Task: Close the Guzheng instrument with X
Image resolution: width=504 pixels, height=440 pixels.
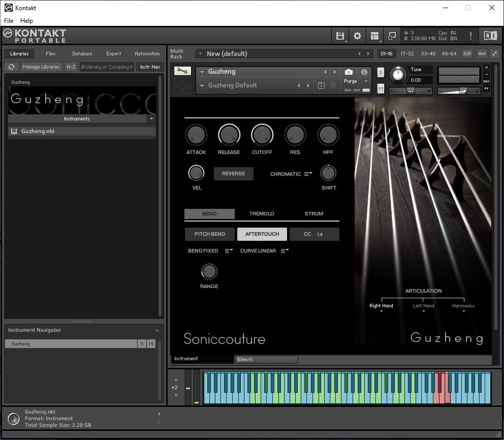Action: 486,67
